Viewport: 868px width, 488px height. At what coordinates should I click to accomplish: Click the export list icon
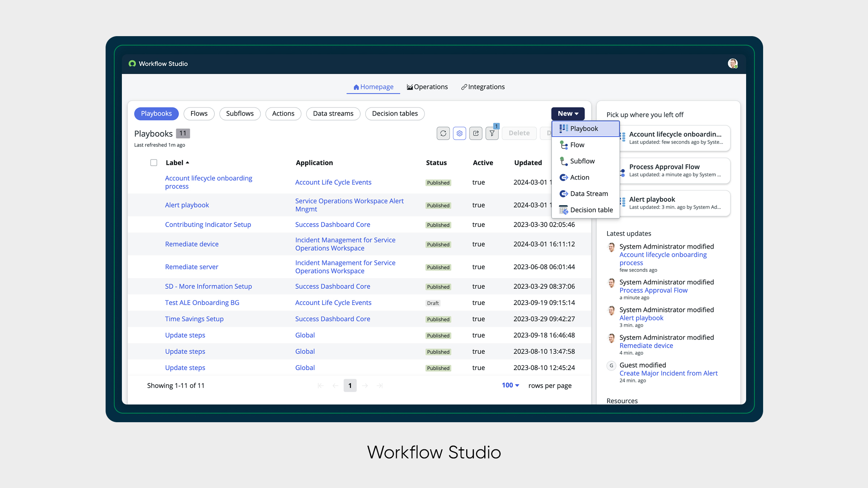[476, 133]
